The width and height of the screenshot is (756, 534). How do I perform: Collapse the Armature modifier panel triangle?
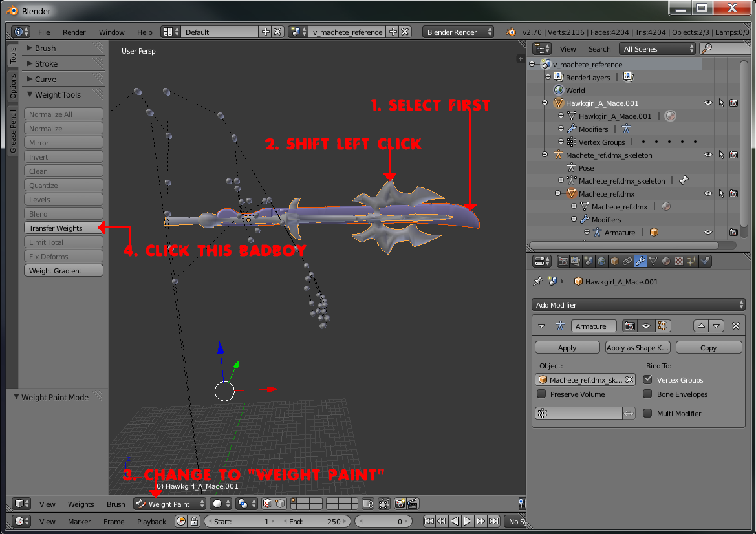click(541, 326)
